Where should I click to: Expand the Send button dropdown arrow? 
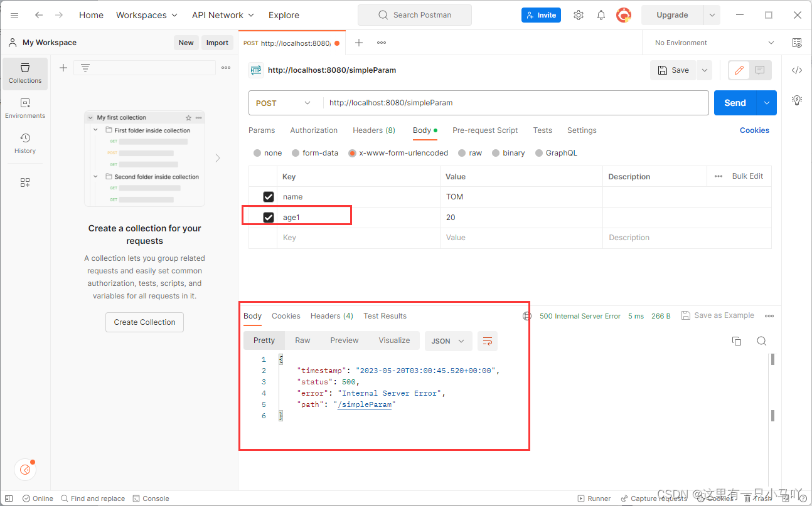[x=767, y=103]
